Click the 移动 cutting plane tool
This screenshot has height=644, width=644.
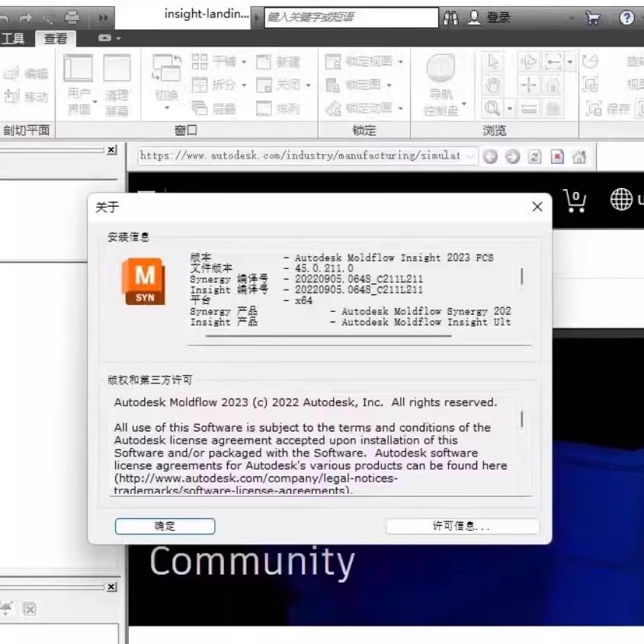click(x=26, y=97)
